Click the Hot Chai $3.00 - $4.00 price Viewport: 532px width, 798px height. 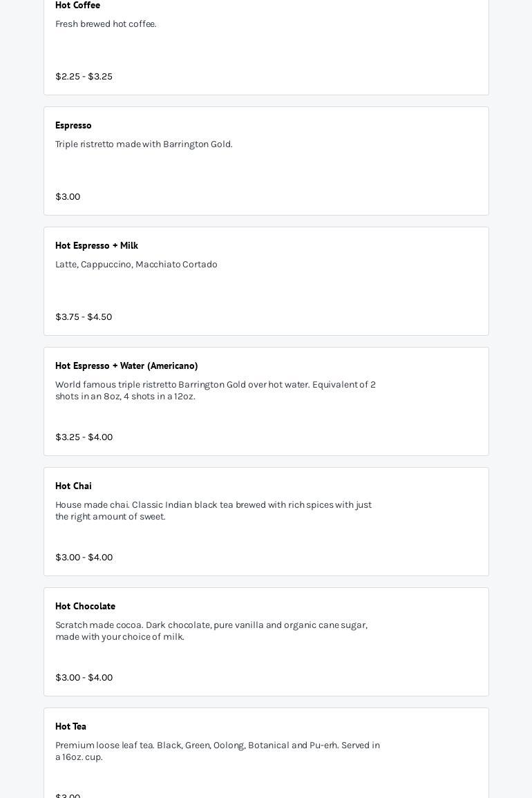(x=84, y=558)
